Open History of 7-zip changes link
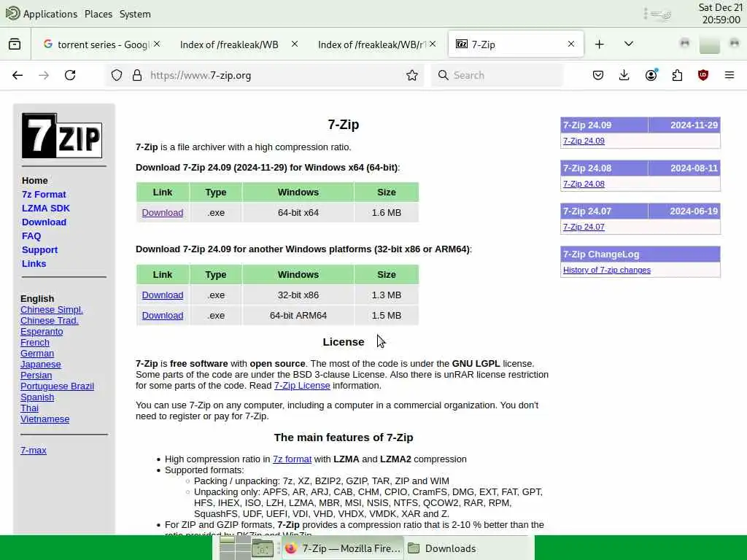Viewport: 747px width, 560px height. [606, 270]
